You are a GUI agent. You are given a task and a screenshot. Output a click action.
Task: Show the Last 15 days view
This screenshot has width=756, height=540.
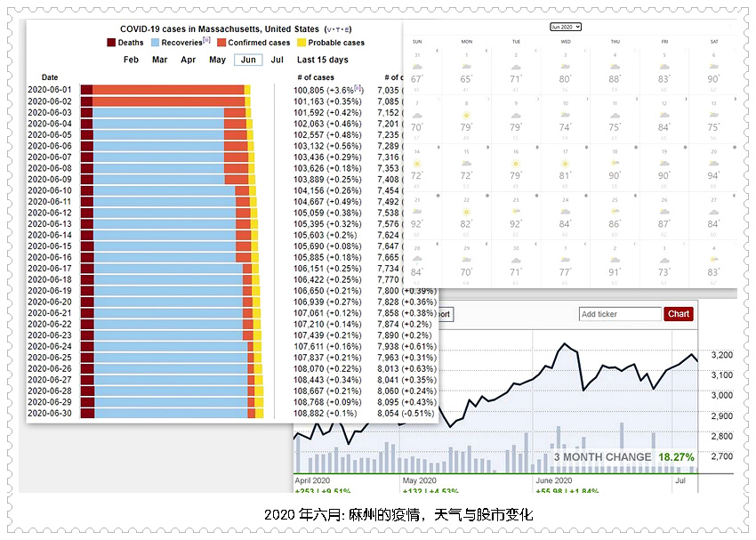pyautogui.click(x=323, y=60)
